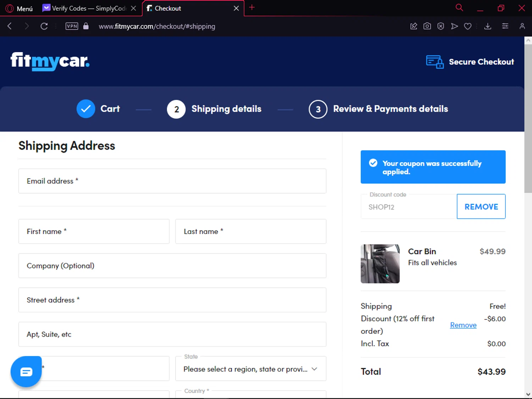Click the page scrollbar thumb
Screen dimensions: 532x399
click(x=528, y=118)
